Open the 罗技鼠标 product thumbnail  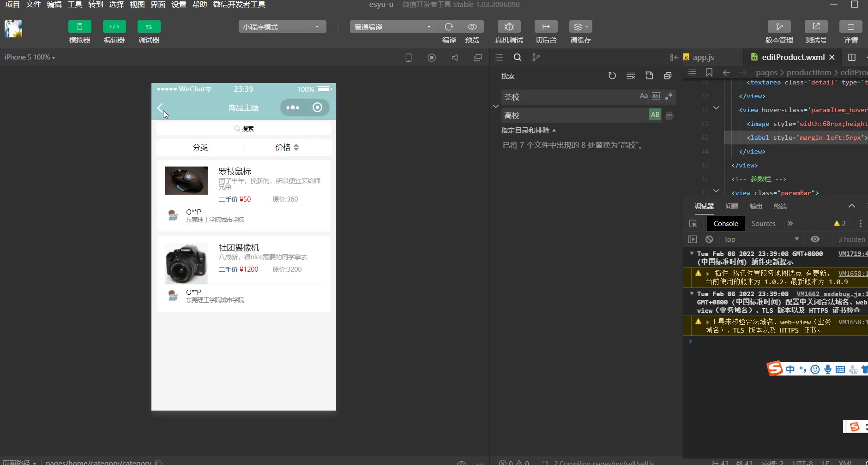click(186, 180)
